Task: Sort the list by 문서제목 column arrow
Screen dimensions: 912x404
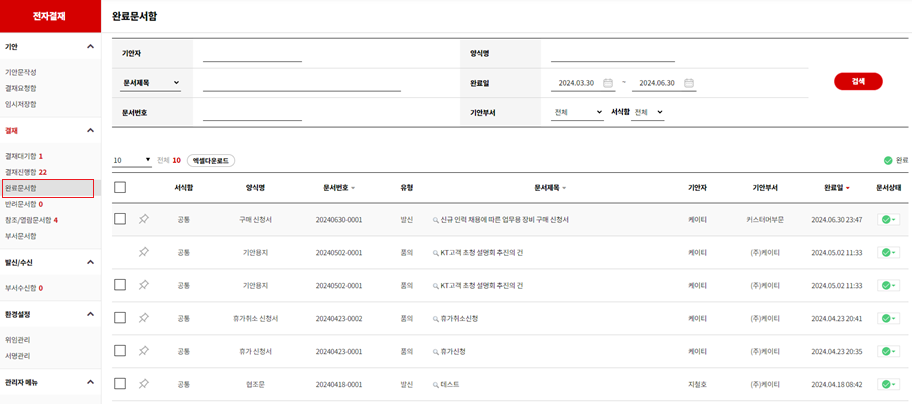Action: tap(564, 188)
